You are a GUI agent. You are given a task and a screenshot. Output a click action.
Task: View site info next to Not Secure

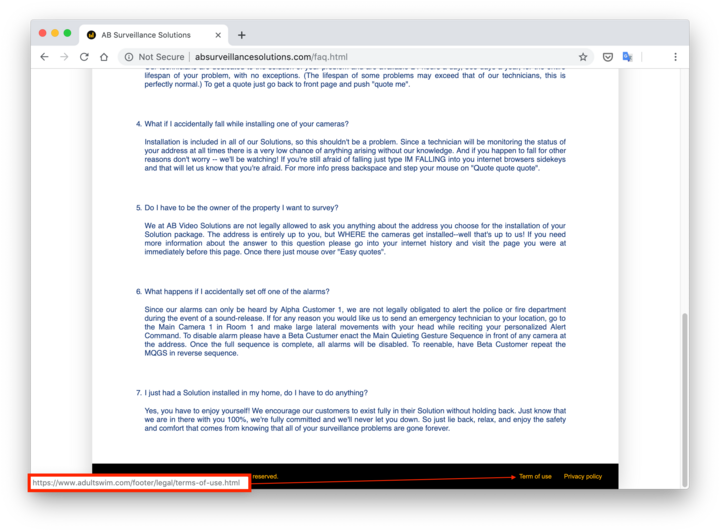[129, 57]
